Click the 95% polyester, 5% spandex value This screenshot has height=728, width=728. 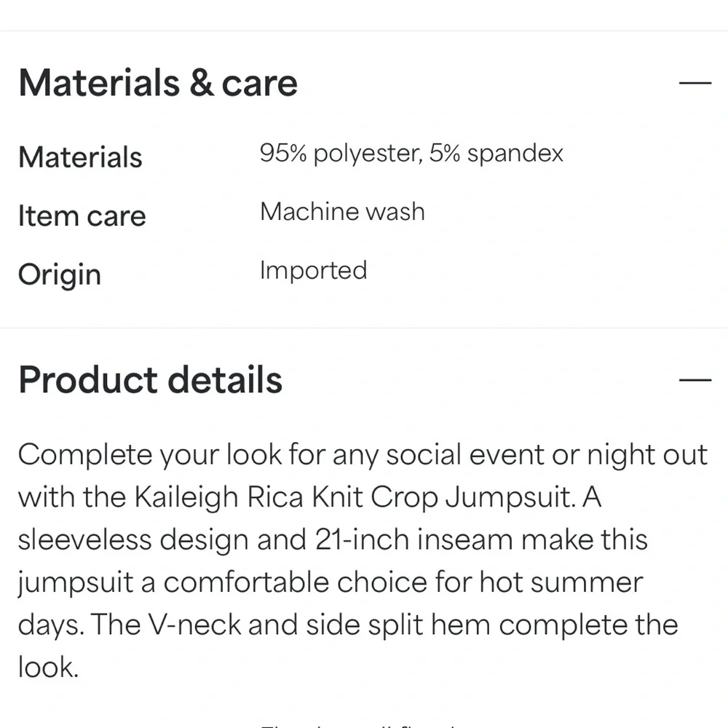(x=411, y=153)
